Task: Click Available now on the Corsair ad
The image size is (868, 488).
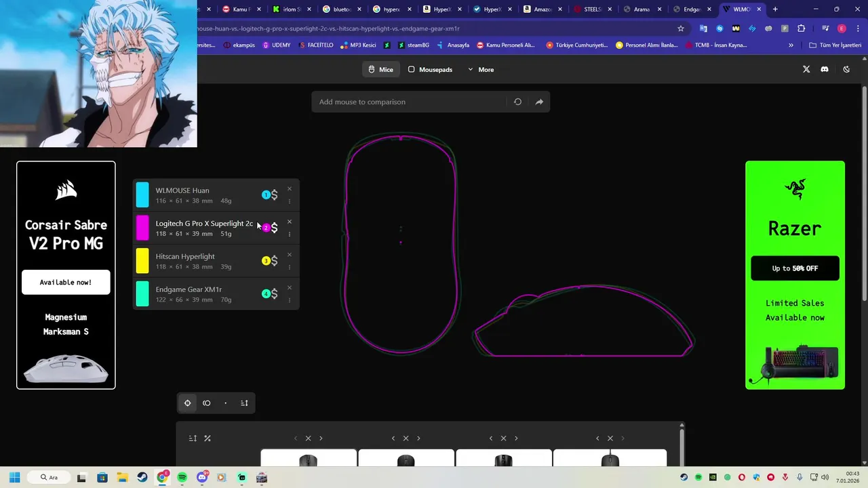Action: (66, 282)
